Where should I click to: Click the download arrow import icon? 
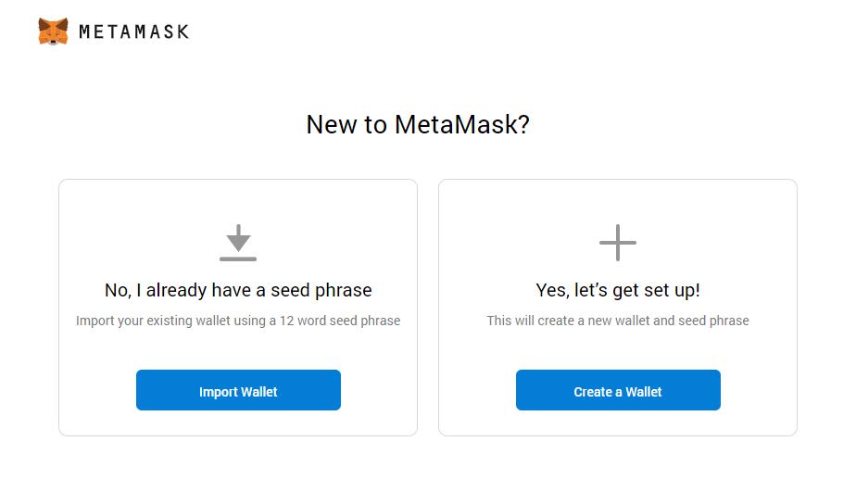point(238,237)
